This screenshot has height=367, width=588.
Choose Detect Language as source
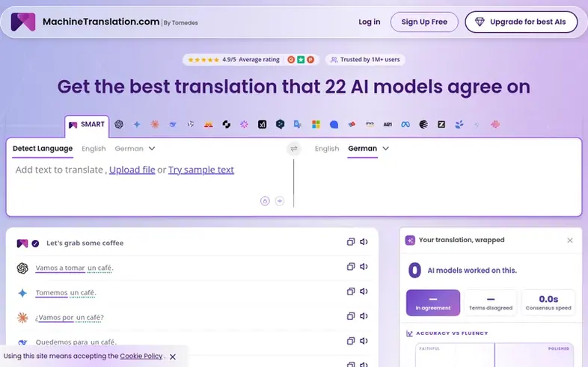click(x=43, y=149)
